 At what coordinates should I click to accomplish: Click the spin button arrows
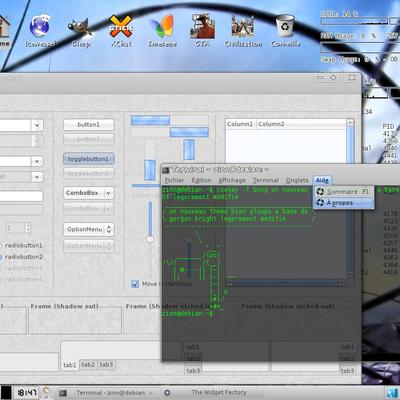(x=28, y=228)
